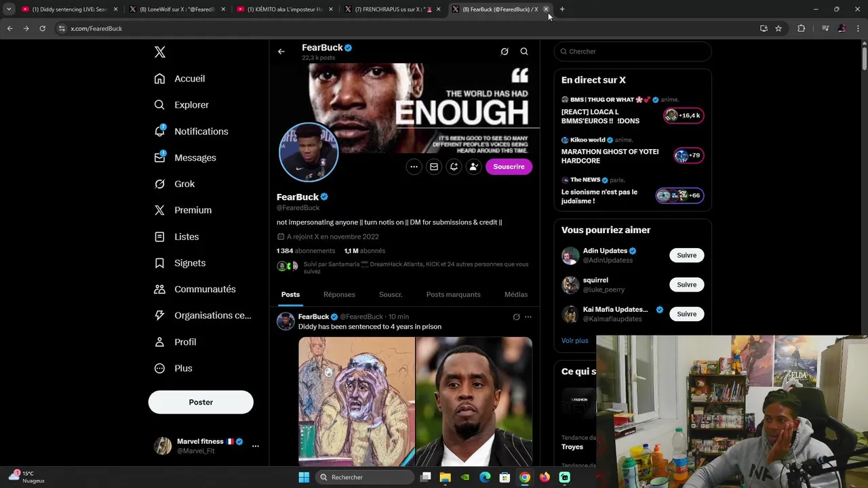The image size is (868, 488).
Task: Follow squirrel with Suivre button
Action: pyautogui.click(x=687, y=285)
